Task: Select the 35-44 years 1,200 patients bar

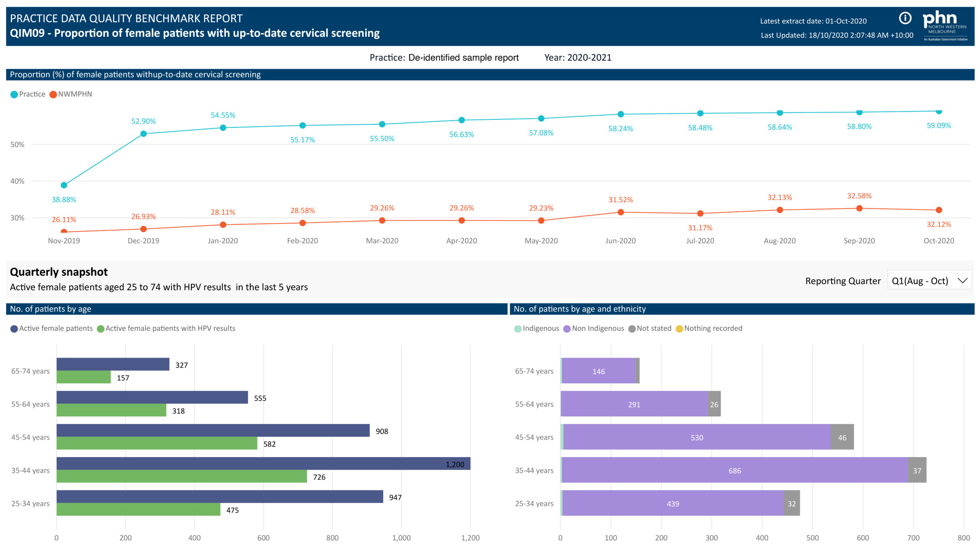Action: pyautogui.click(x=263, y=463)
